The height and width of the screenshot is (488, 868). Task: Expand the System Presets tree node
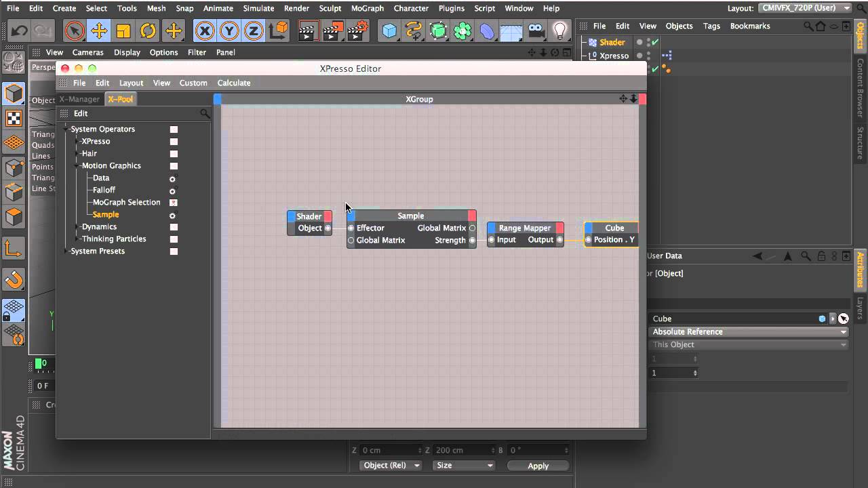point(66,251)
